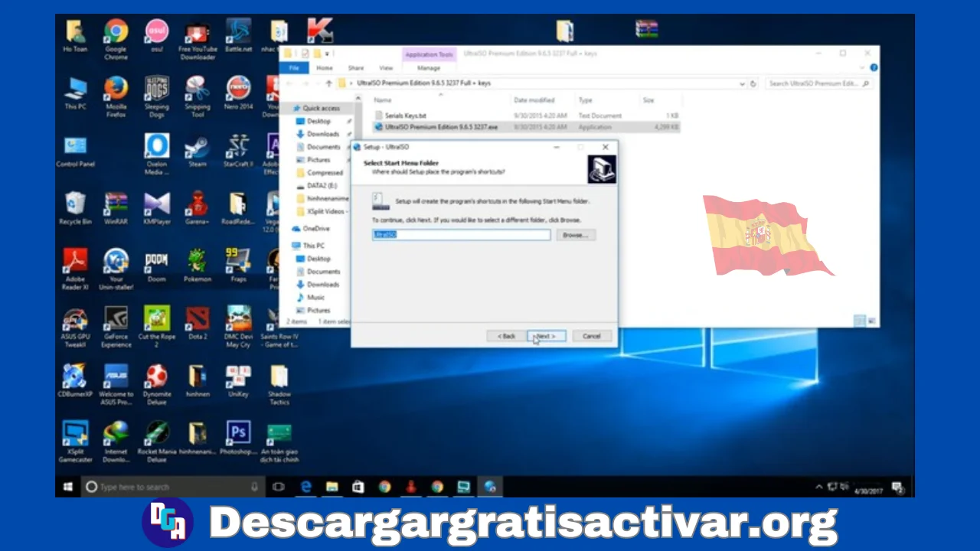Switch Explorer to details view toggle

[x=860, y=321]
